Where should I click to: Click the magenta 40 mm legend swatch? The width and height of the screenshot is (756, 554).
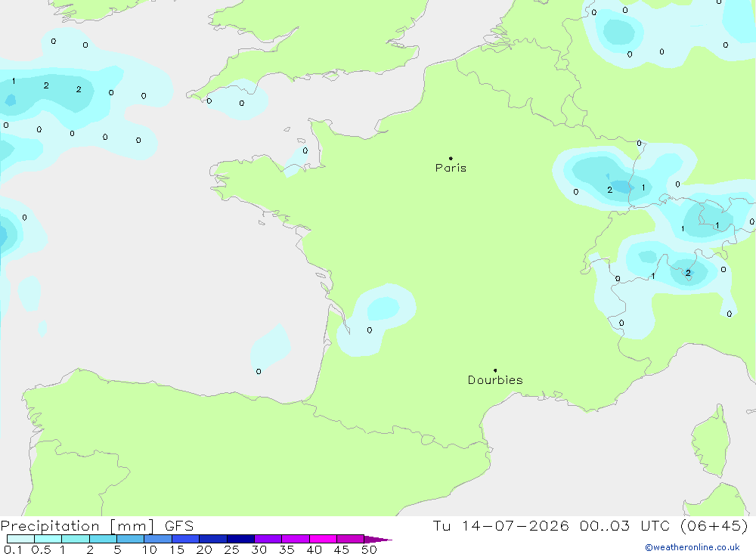point(323,539)
